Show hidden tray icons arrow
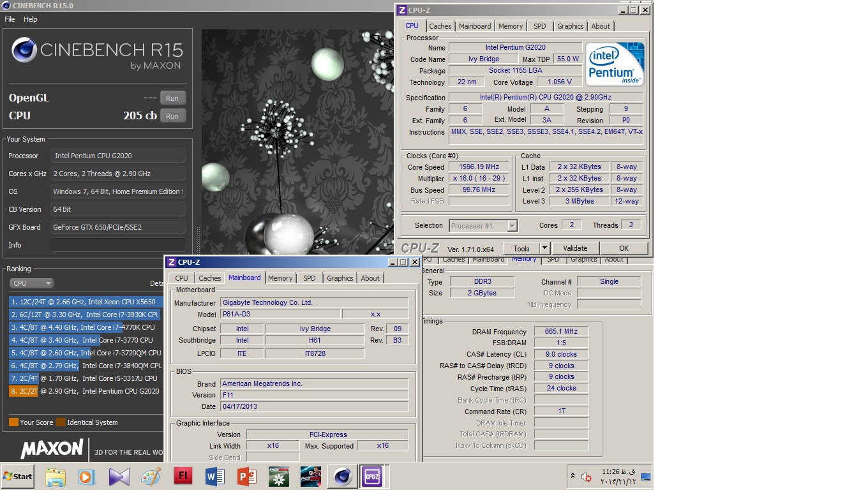The height and width of the screenshot is (490, 868). pyautogui.click(x=572, y=476)
